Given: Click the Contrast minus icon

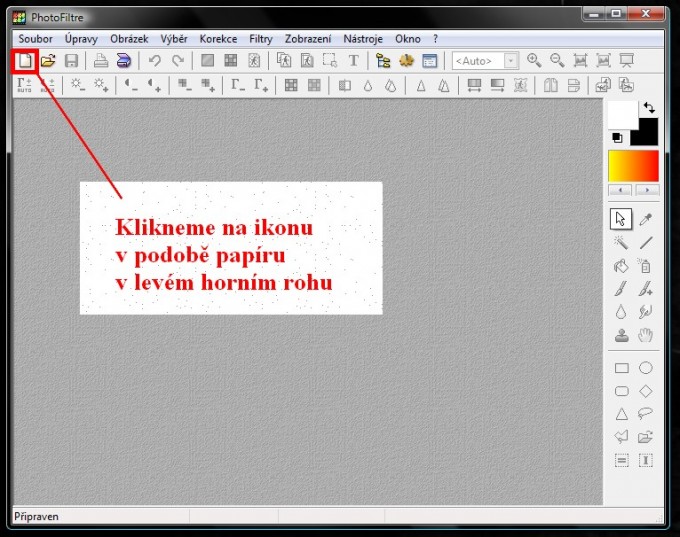Looking at the screenshot, I should pyautogui.click(x=131, y=85).
